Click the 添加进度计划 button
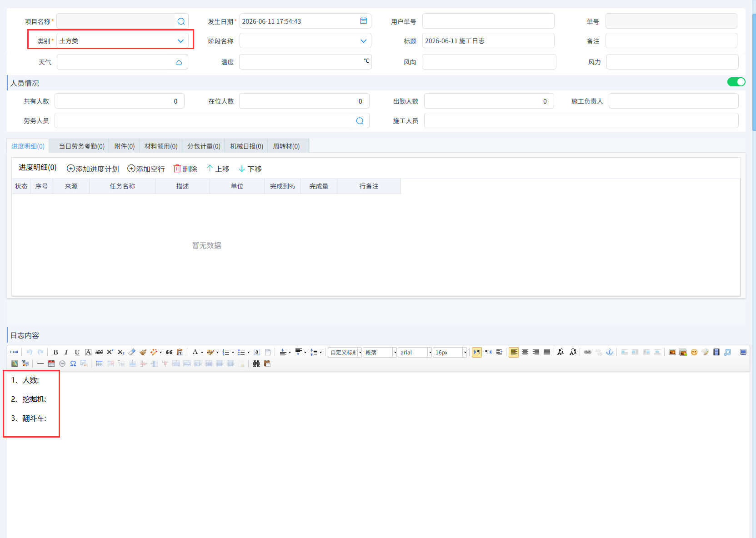 click(93, 169)
